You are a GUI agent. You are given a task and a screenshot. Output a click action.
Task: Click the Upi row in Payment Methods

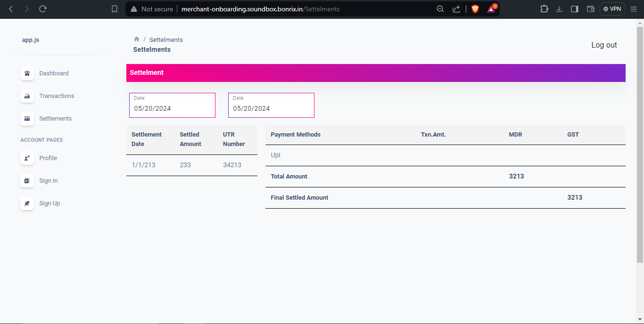point(275,155)
